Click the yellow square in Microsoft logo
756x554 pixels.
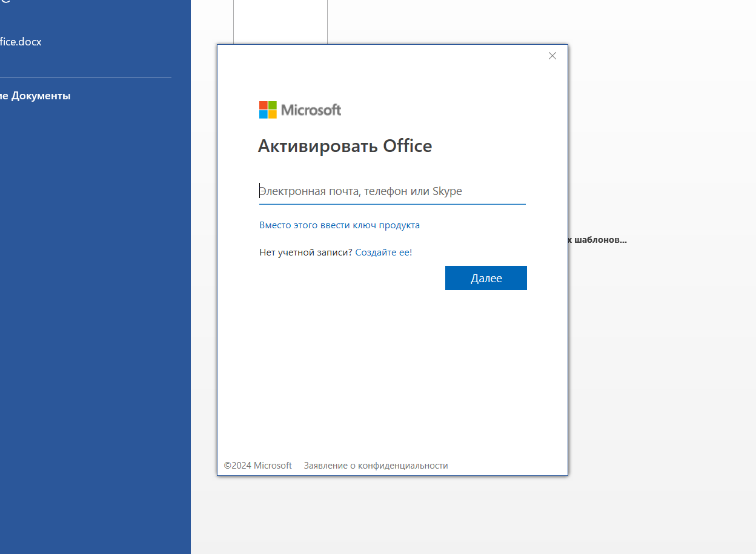[x=273, y=114]
